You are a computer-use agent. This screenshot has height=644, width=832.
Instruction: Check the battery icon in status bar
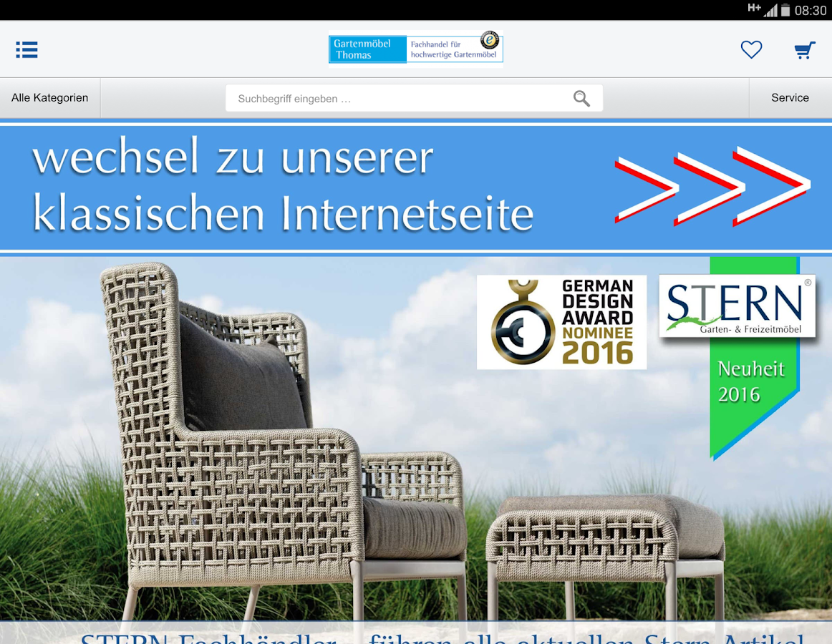(786, 10)
